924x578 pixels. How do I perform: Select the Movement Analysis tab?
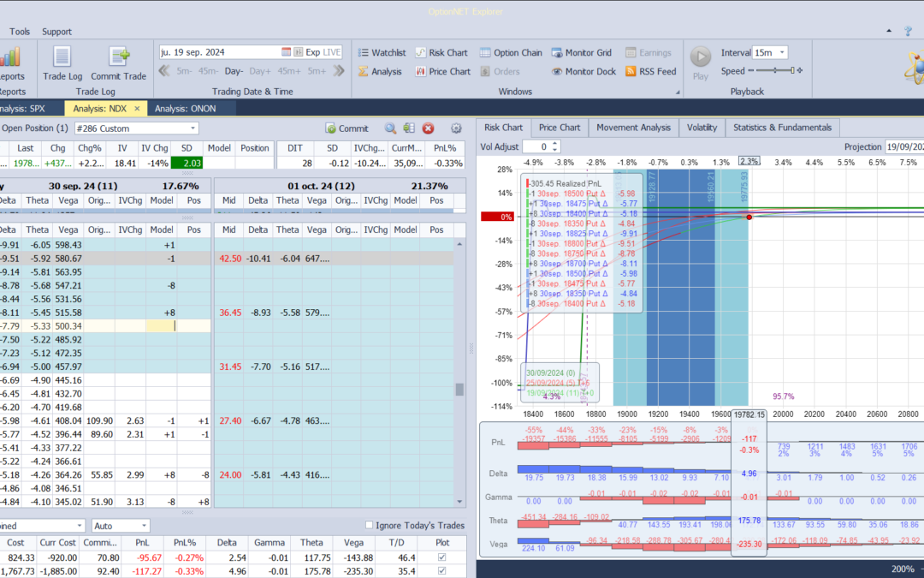pos(633,128)
